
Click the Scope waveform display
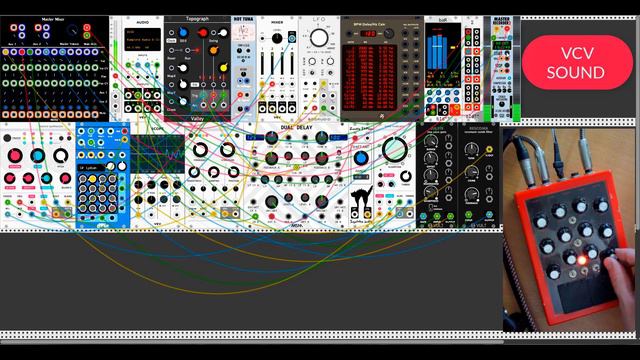[158, 154]
